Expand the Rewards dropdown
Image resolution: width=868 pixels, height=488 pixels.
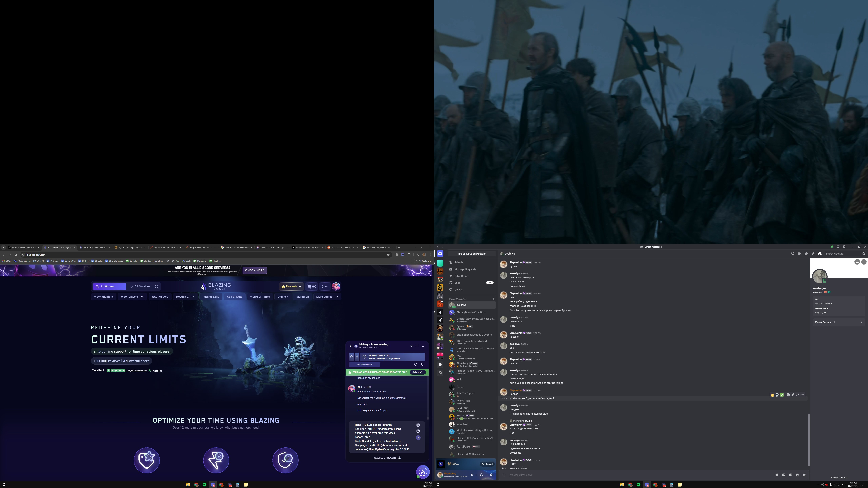point(291,287)
